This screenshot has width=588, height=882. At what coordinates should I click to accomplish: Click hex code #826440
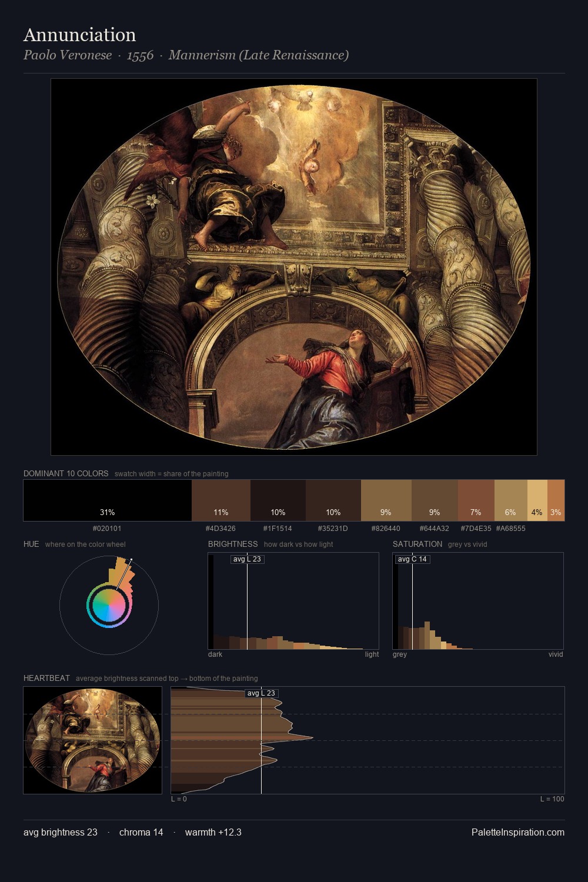(x=386, y=529)
